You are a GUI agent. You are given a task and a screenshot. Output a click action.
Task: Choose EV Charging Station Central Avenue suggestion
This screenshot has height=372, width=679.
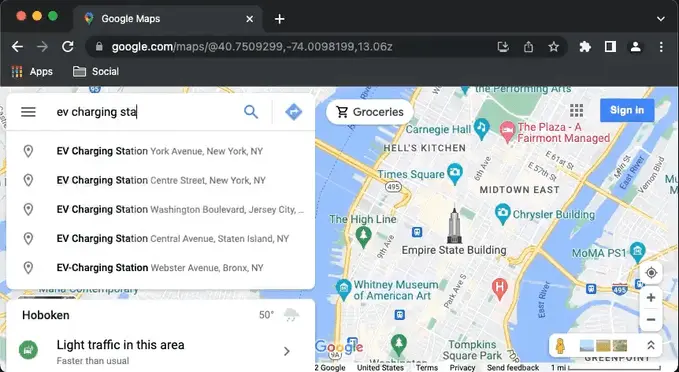(x=160, y=238)
